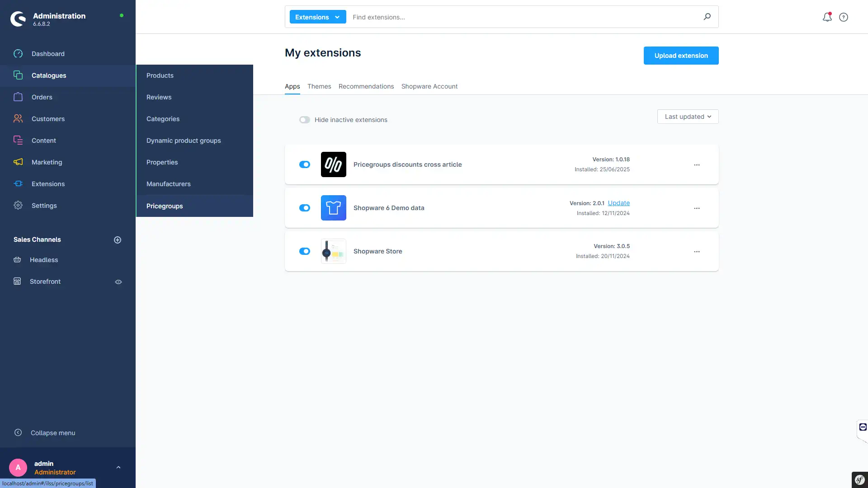Toggle Hide inactive extensions switch
The height and width of the screenshot is (488, 868).
point(305,120)
